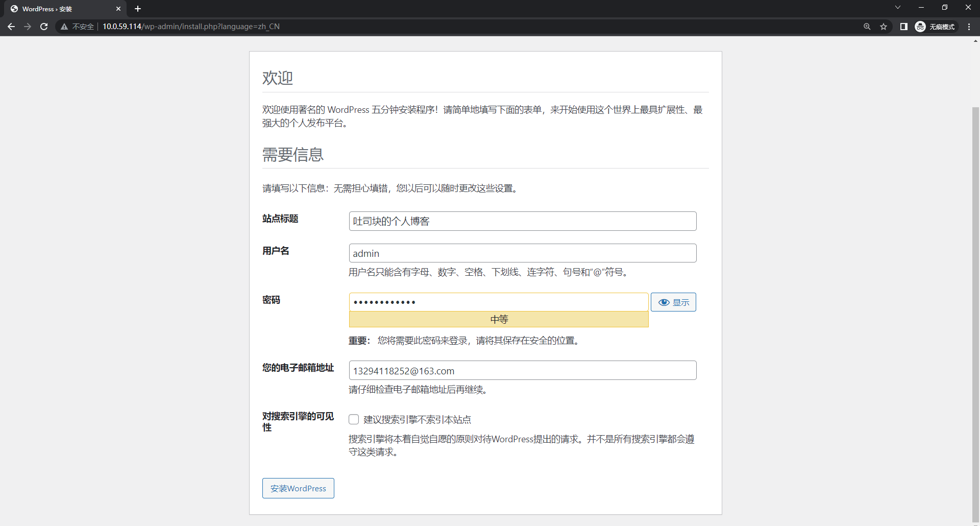Click the 用户名 field label
The height and width of the screenshot is (526, 980).
point(276,251)
